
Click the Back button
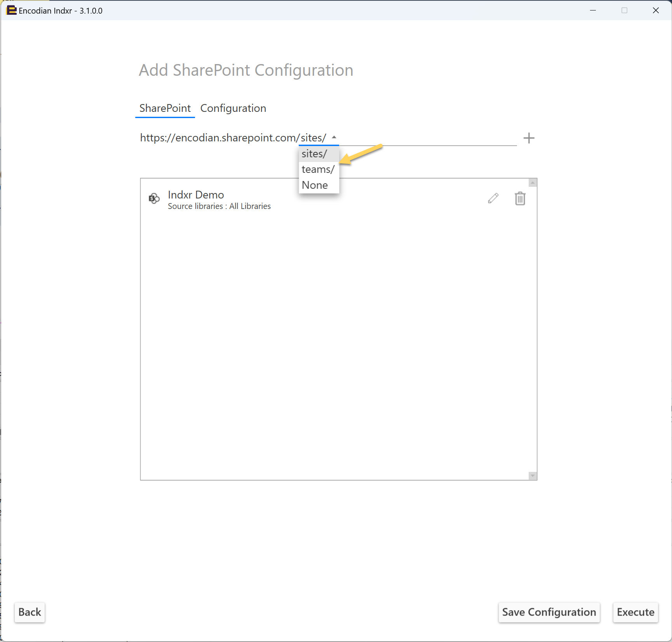(30, 612)
